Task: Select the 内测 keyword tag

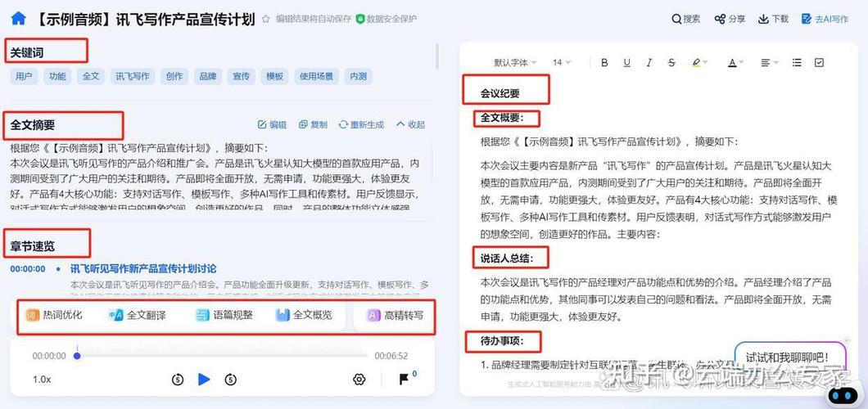Action: pos(358,76)
